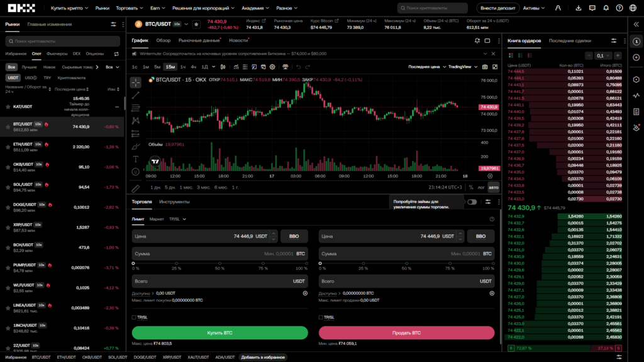Set sell amount slider to 75 %

450,263
